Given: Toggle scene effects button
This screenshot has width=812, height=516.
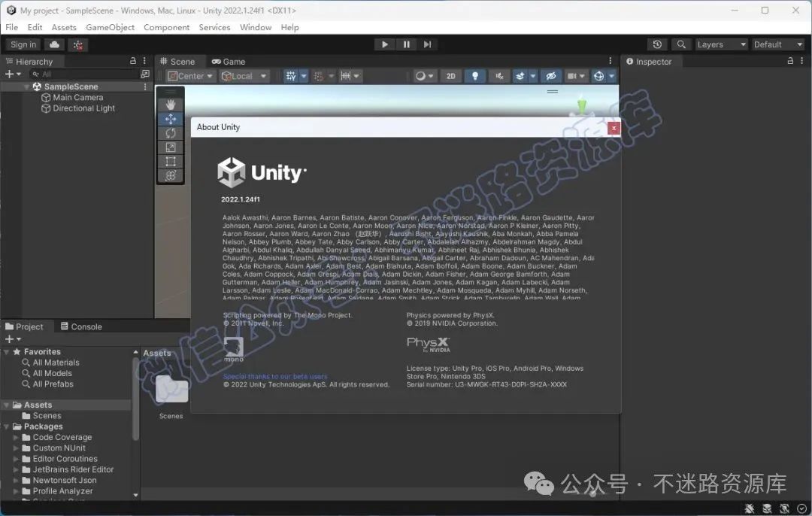Looking at the screenshot, I should coord(520,76).
